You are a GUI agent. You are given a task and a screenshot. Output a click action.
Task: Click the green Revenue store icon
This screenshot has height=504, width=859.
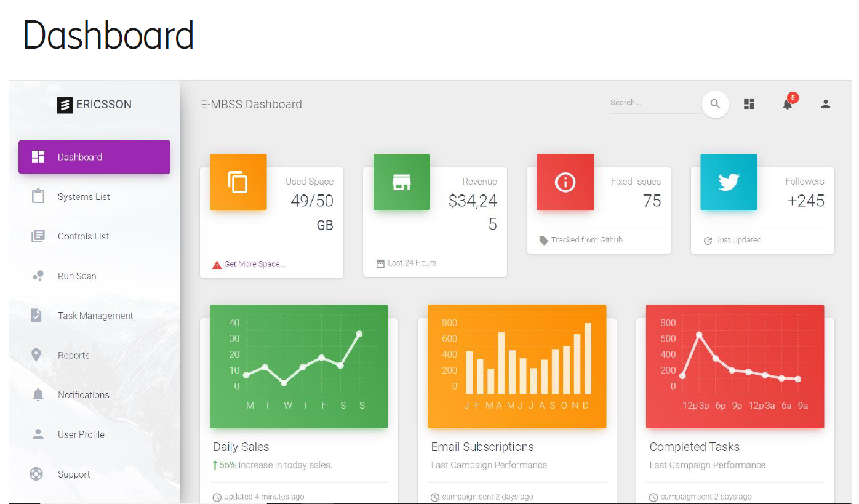coord(401,182)
